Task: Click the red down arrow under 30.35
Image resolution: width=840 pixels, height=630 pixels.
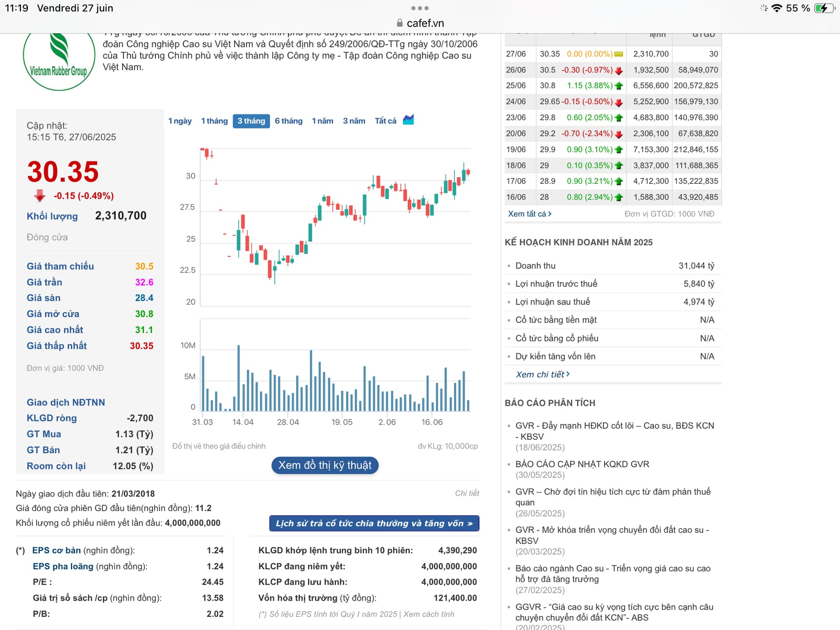Action: (40, 196)
